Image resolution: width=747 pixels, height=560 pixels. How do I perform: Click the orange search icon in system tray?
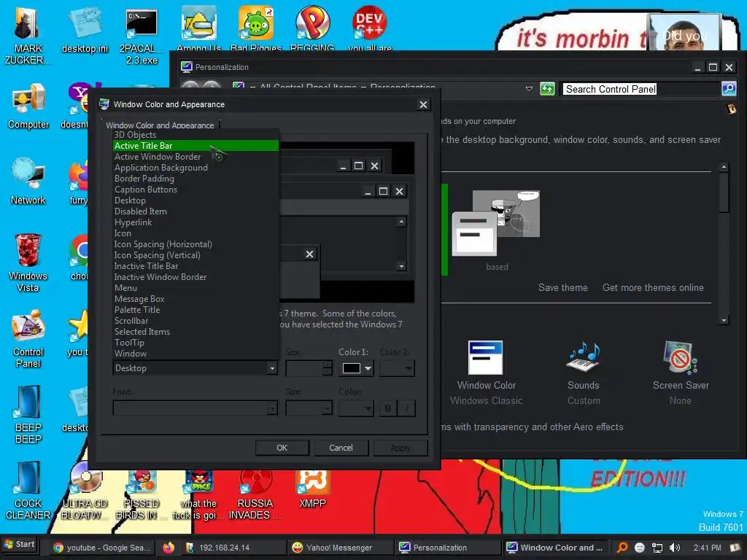coord(622,548)
